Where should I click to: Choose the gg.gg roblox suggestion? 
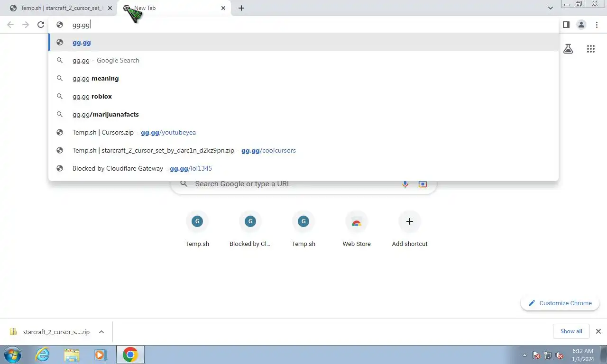tap(303, 96)
